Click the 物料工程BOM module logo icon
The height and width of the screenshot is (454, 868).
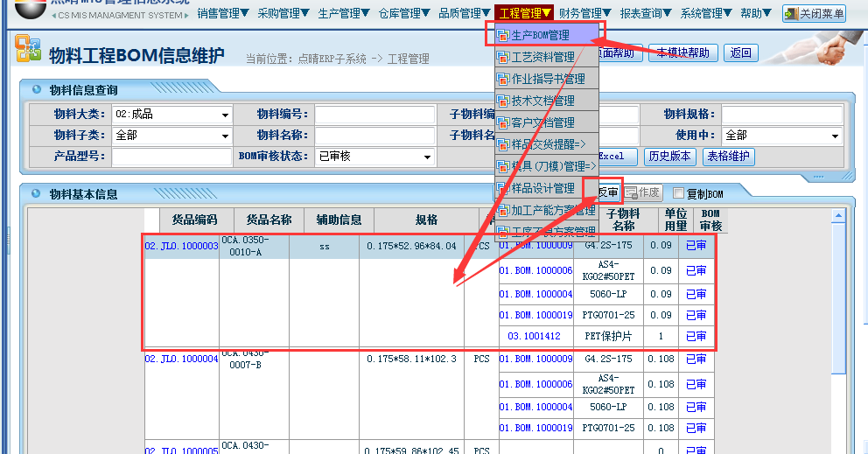tap(27, 52)
